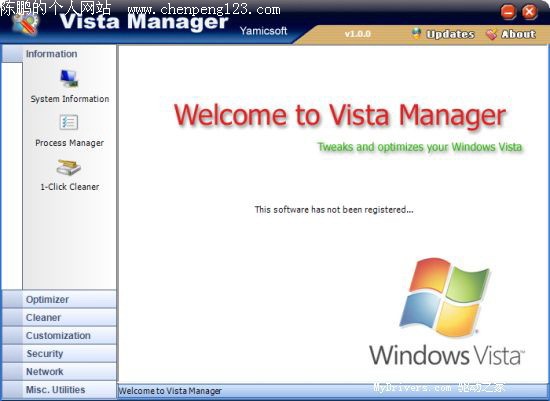Launch the Process Manager icon

pos(69,122)
